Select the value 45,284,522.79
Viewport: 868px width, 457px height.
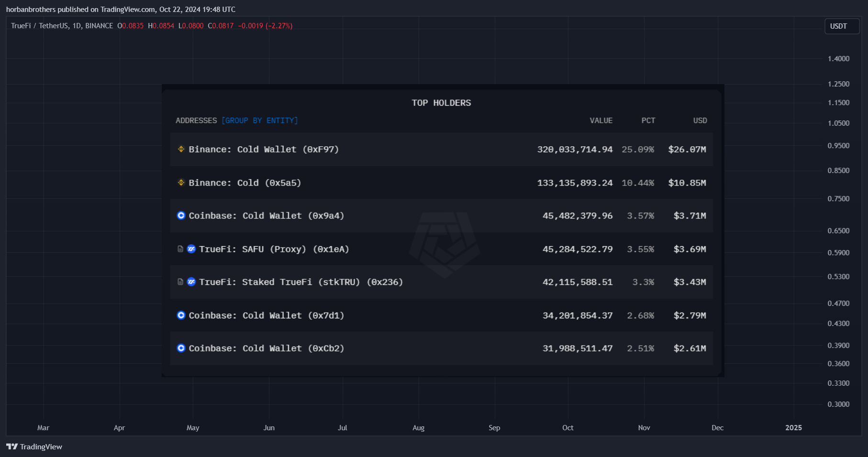click(x=578, y=250)
